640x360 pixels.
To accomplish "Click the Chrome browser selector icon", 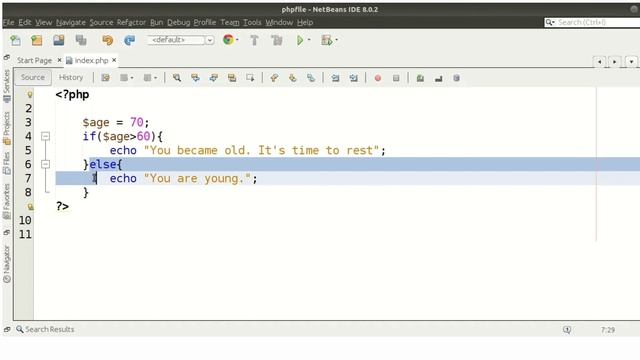I will coord(228,40).
